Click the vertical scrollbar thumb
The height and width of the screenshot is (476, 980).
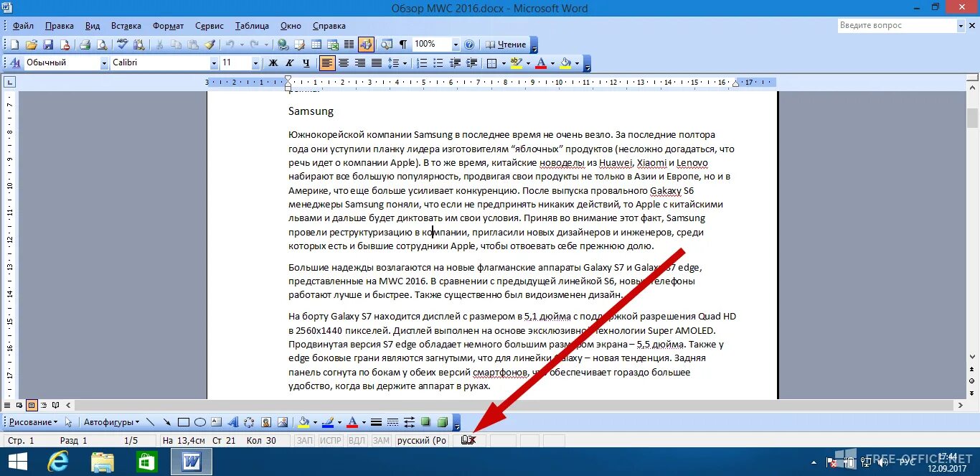click(973, 117)
